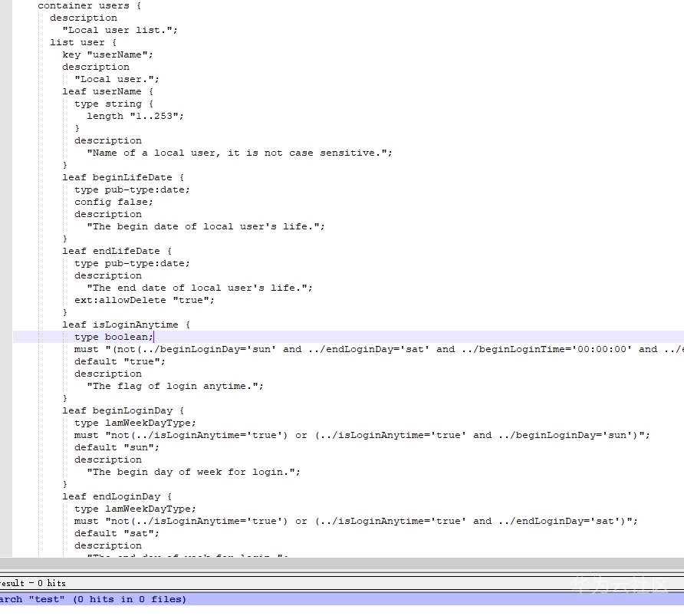Viewport: 684px width, 616px height.
Task: Click "The flag of login anytime." text
Action: (175, 387)
